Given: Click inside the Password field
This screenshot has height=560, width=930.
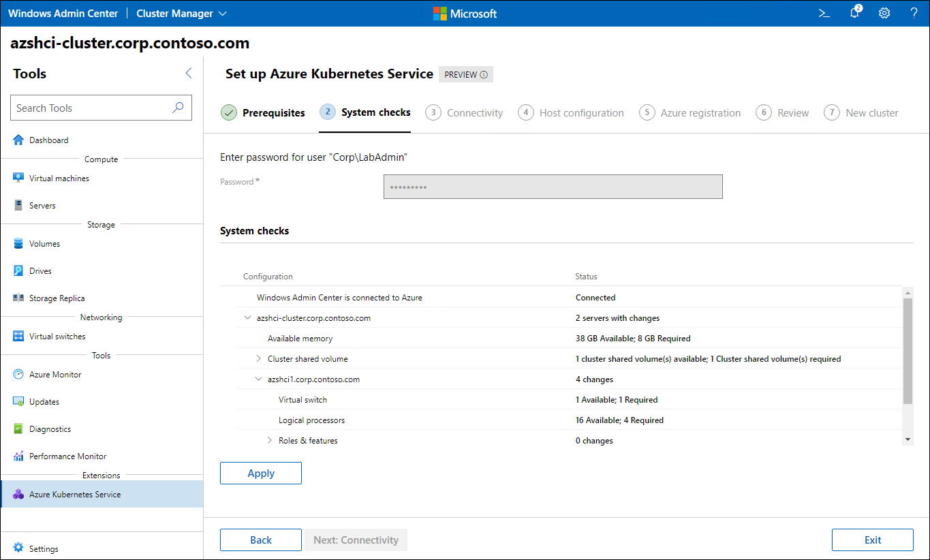Looking at the screenshot, I should tap(553, 186).
